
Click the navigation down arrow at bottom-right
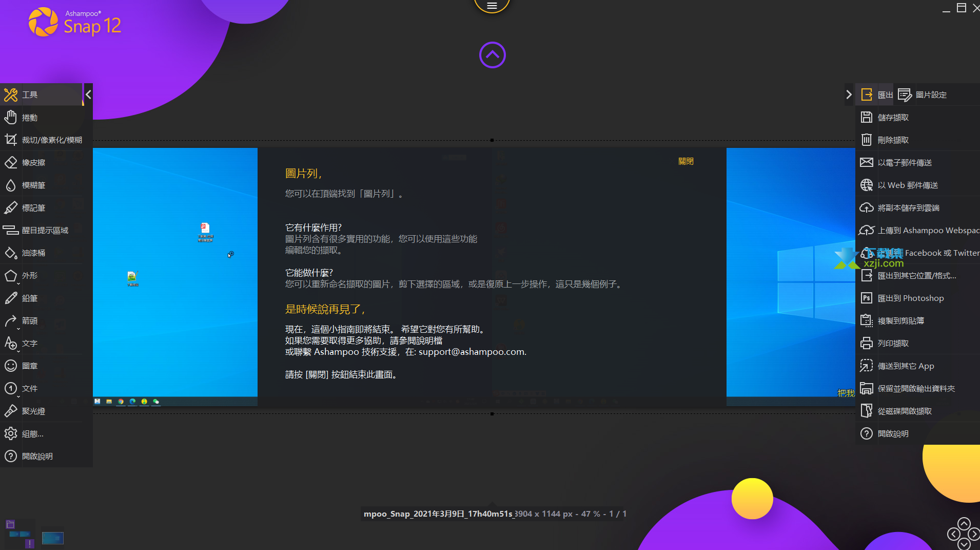click(964, 544)
